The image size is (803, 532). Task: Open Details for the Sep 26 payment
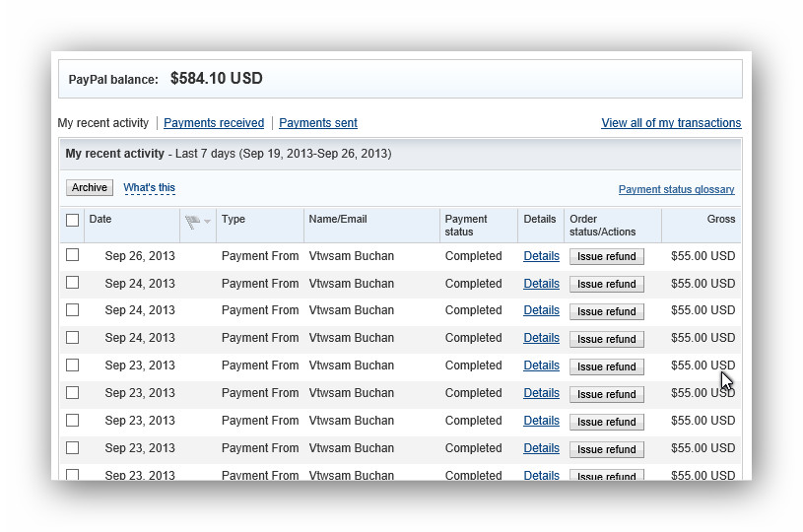tap(541, 256)
